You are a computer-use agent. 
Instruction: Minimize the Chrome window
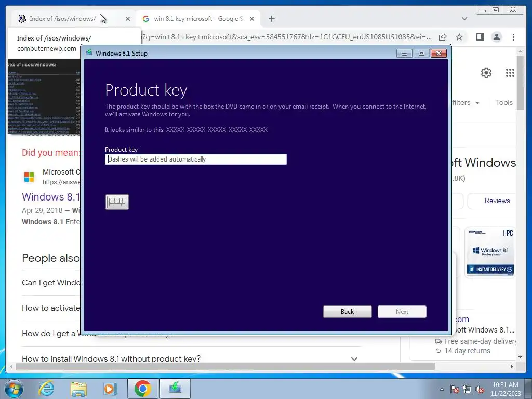click(x=483, y=10)
